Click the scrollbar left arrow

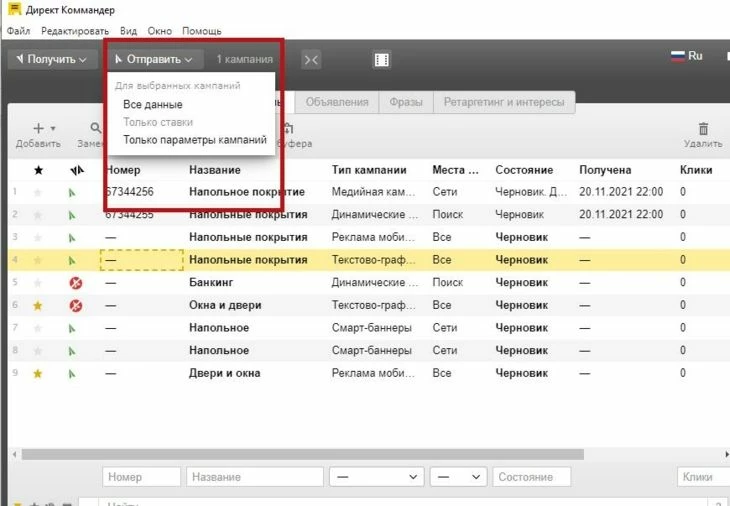point(14,454)
